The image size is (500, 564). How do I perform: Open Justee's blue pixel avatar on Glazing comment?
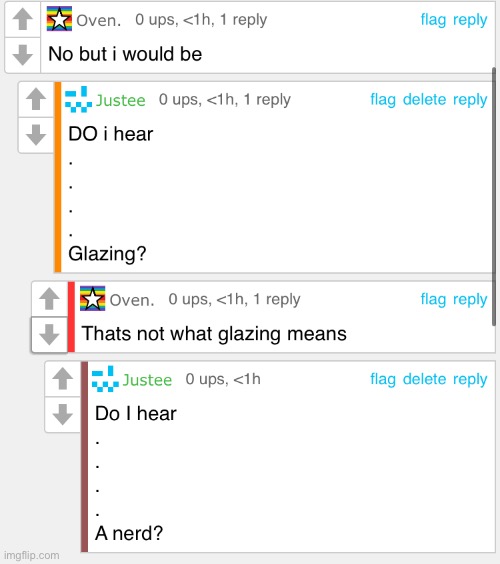[x=78, y=99]
